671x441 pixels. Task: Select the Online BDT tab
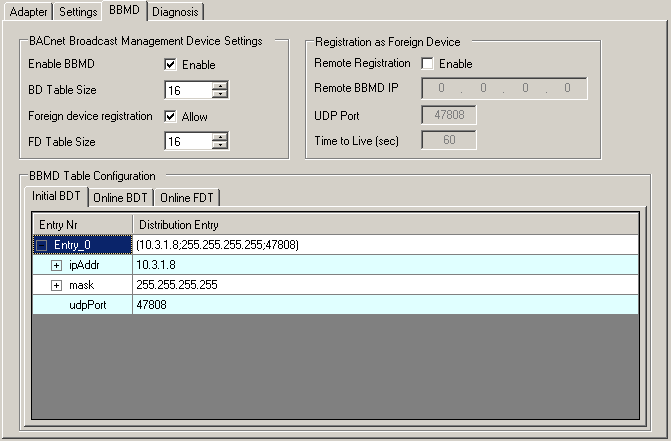click(120, 197)
